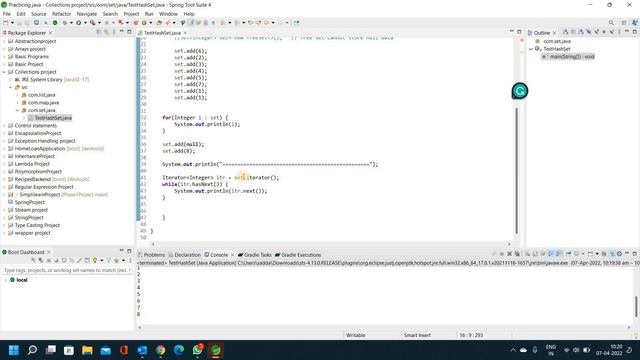Click Remove All Terminated Launches icon
640x360 pixels.
tap(517, 254)
